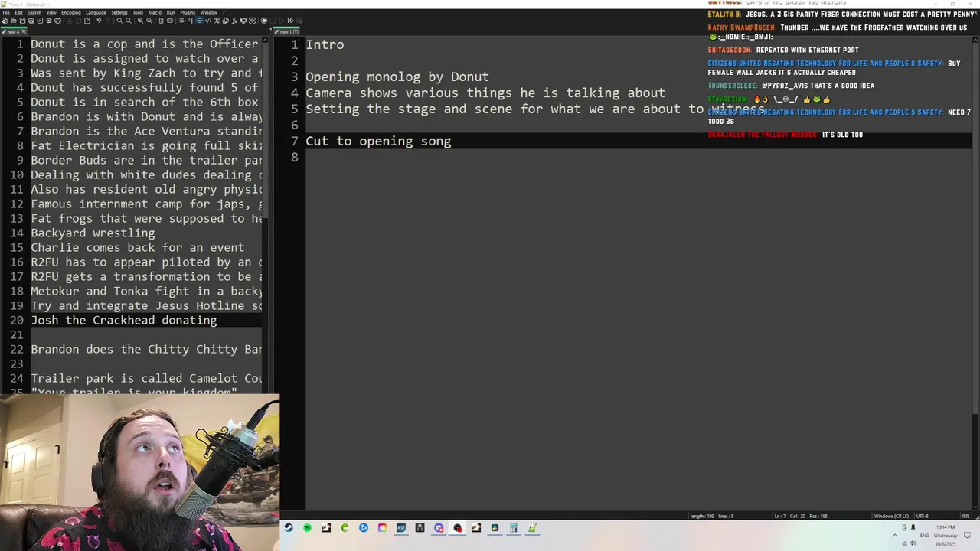The image size is (980, 551).
Task: Open the Document Map panel icon
Action: [x=217, y=21]
